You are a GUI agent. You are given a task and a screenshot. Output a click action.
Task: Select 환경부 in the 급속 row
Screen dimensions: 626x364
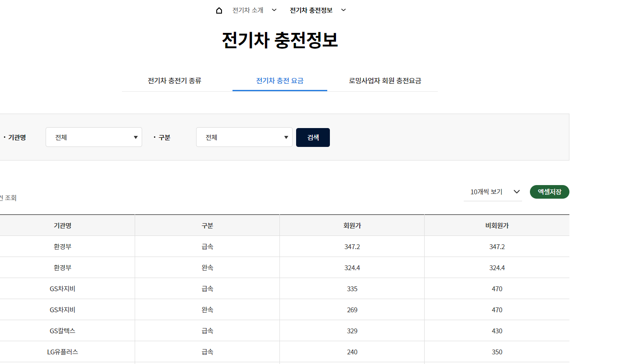62,246
